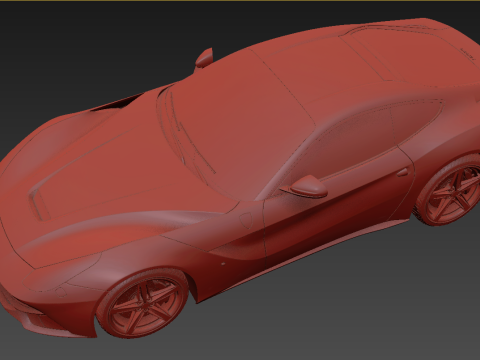Screen dimensions: 480x360
Task: Select the front wheel rim of the car
Action: tap(145, 305)
